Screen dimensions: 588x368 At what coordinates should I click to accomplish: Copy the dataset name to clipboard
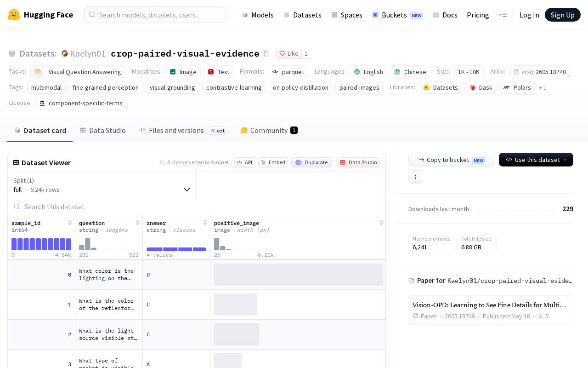(266, 53)
